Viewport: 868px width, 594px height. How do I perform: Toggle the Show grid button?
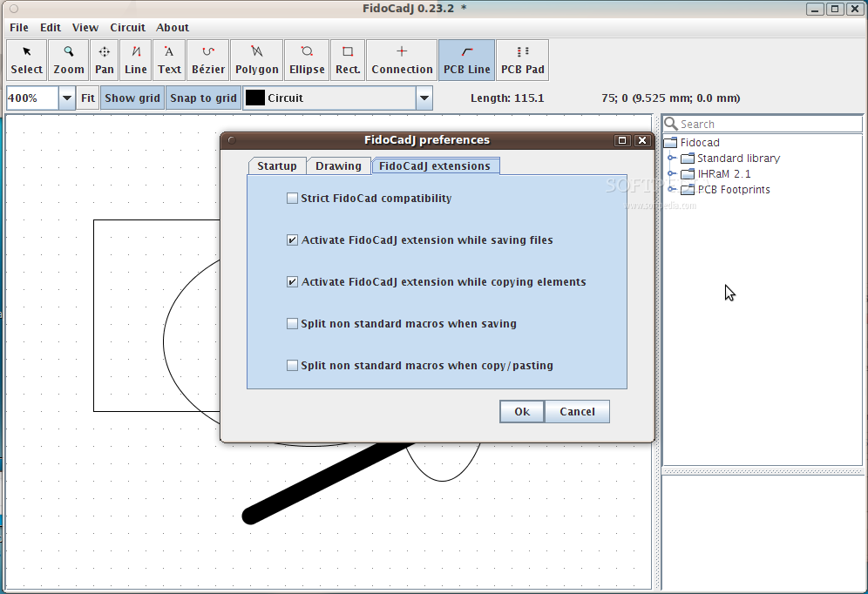(x=132, y=98)
